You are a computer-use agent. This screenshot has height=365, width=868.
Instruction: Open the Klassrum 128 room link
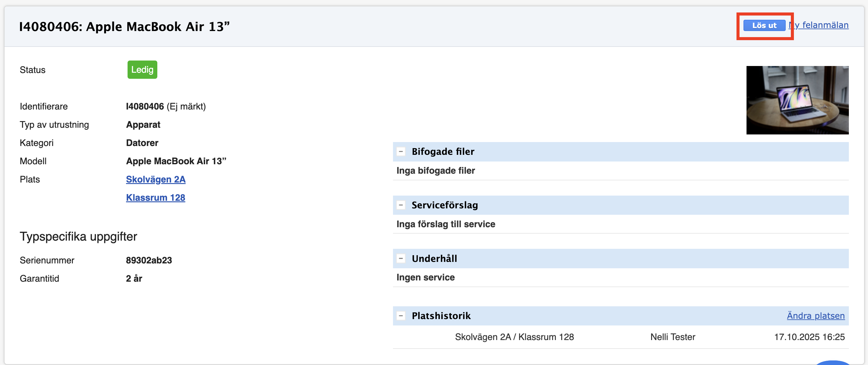point(155,197)
